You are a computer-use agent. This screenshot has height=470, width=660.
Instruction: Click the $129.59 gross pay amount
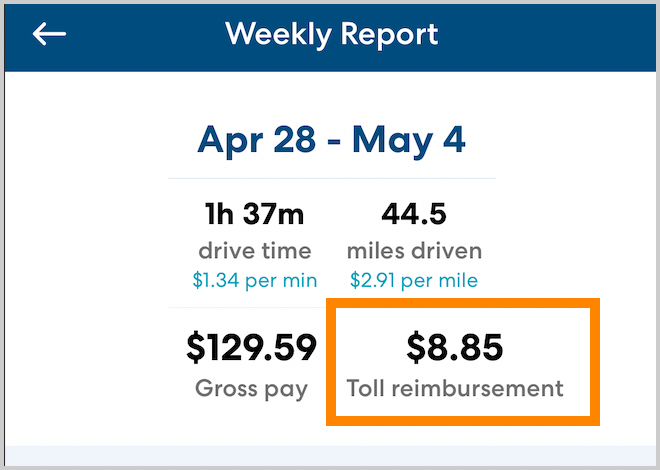pos(251,347)
